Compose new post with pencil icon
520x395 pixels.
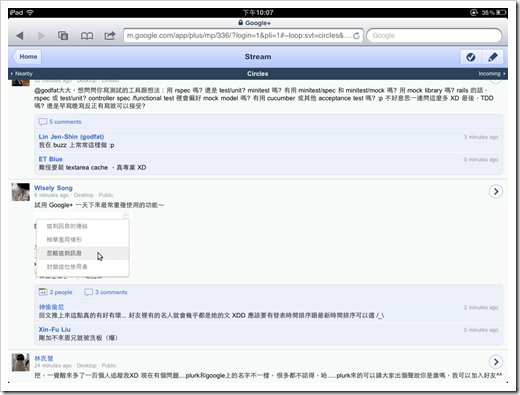tap(492, 57)
